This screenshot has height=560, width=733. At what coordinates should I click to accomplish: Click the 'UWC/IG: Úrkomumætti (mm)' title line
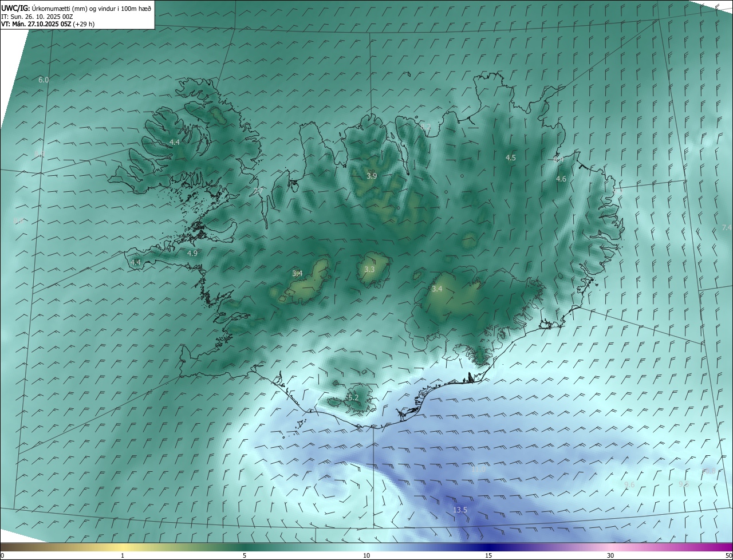click(x=76, y=8)
